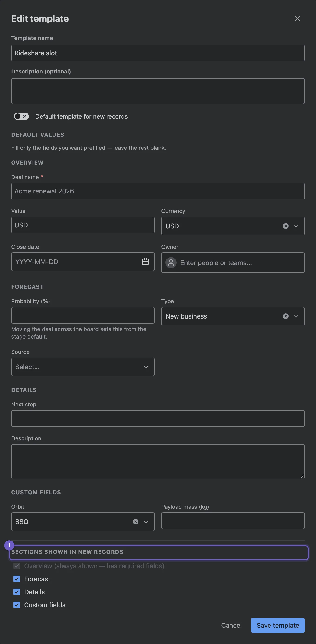
Task: Click the Owner person avatar icon
Action: click(x=171, y=263)
